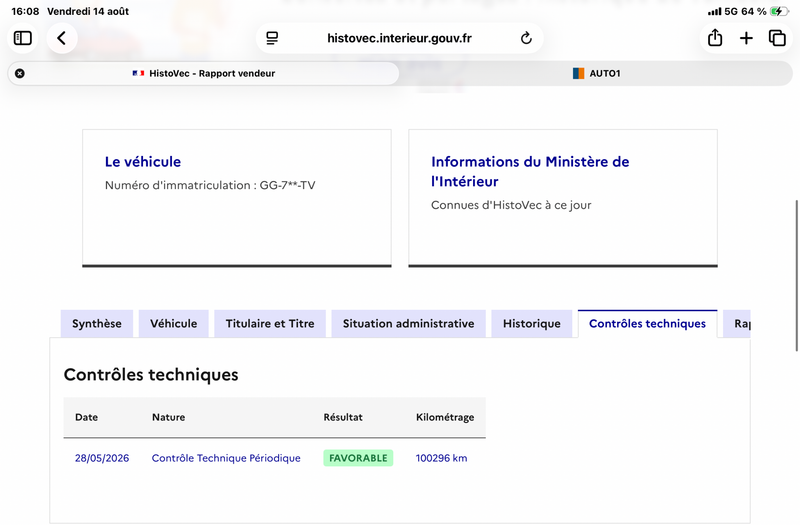Open the Synthèse tab
This screenshot has height=525, width=800.
pos(97,323)
